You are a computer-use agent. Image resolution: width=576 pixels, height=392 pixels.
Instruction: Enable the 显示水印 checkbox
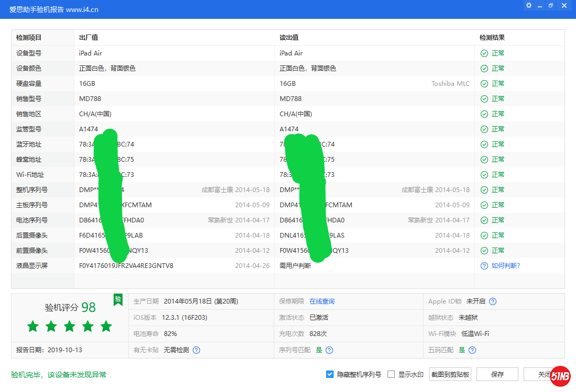[x=391, y=374]
